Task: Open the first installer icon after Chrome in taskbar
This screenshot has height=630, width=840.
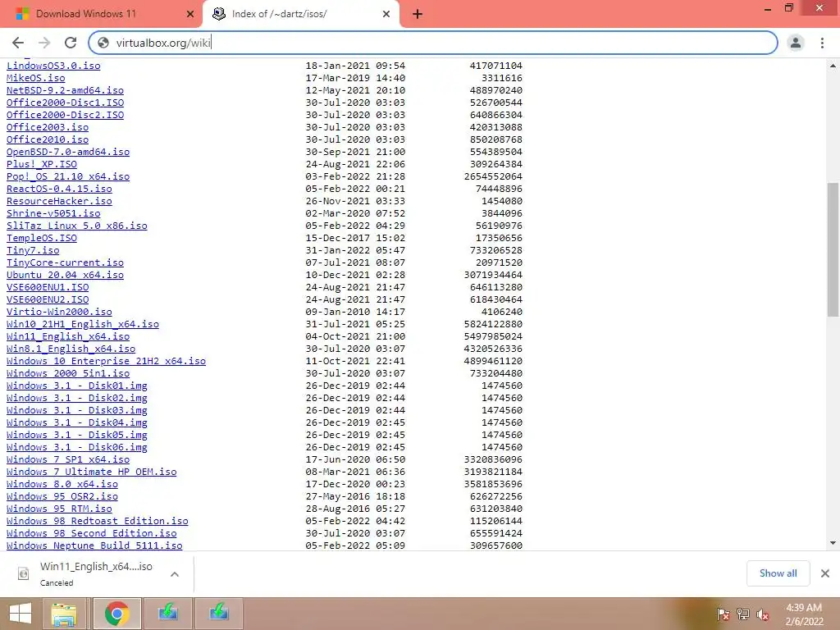Action: [x=167, y=614]
